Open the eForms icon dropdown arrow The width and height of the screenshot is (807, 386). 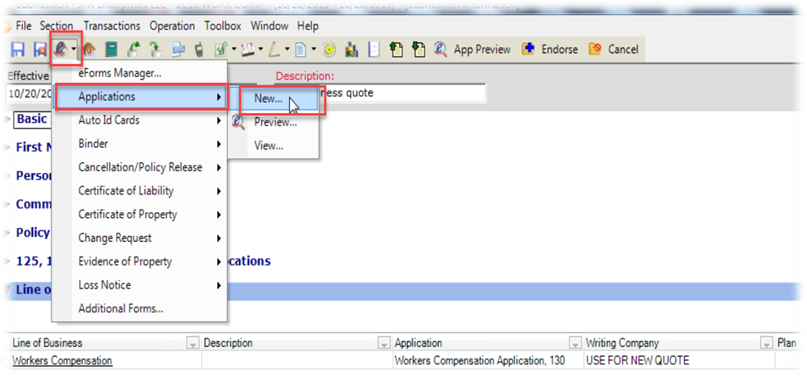[x=75, y=49]
